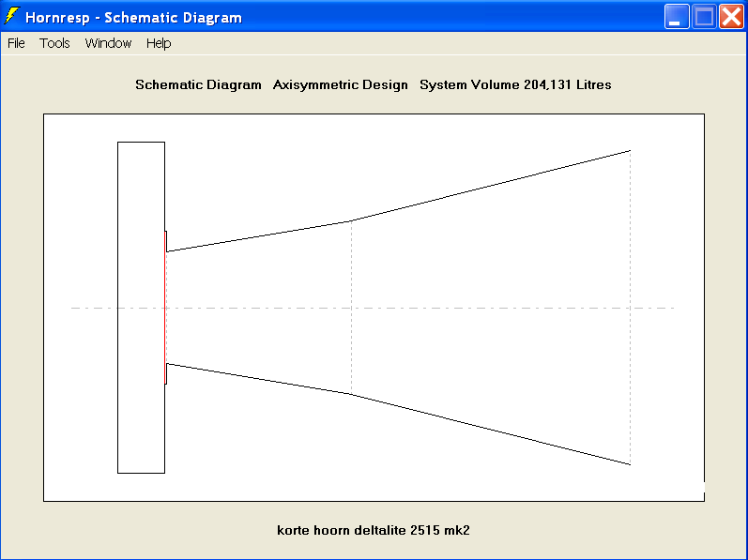Click the 'Schematic Diagram' heading text
The image size is (748, 560).
point(198,84)
